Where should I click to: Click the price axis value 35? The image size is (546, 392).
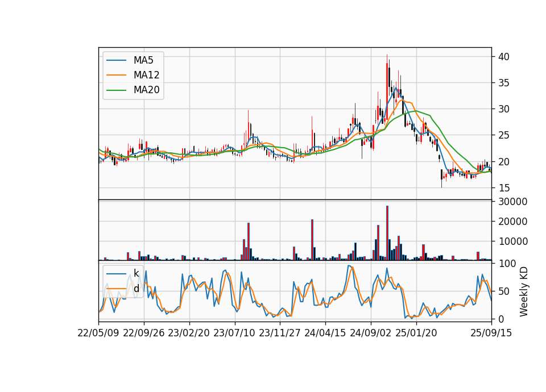503,83
